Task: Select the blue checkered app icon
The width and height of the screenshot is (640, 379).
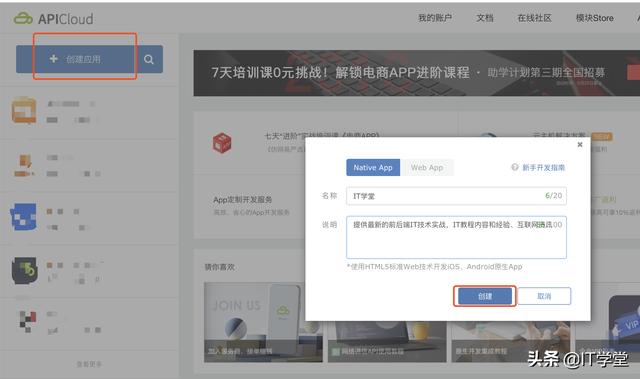Action: 23,217
